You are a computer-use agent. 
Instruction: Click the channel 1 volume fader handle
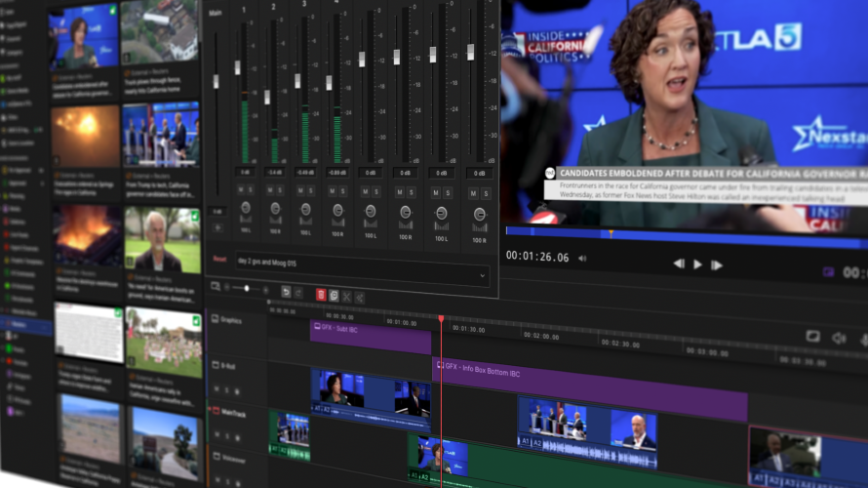[238, 67]
